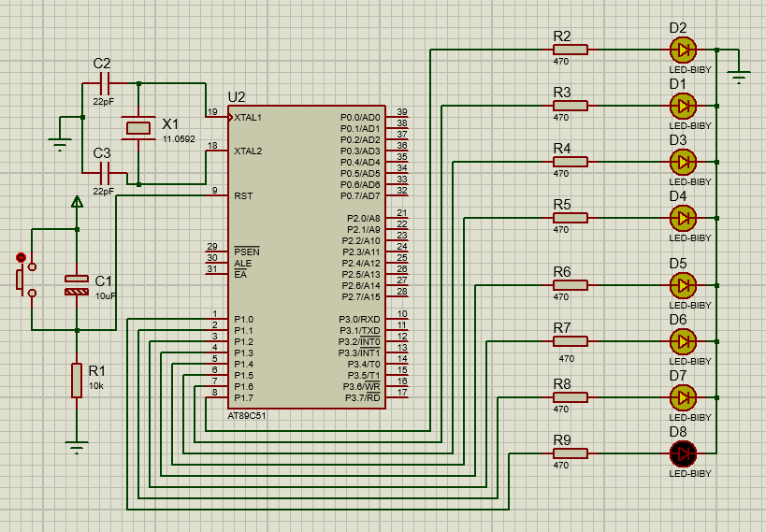Screen dimensions: 766x532
Task: Select crystal oscillator X1
Action: point(138,128)
